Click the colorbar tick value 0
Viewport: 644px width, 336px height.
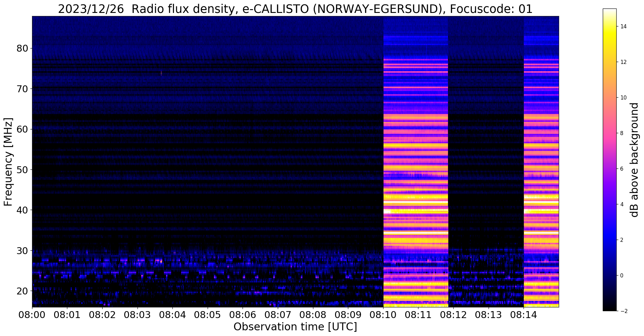coord(622,276)
